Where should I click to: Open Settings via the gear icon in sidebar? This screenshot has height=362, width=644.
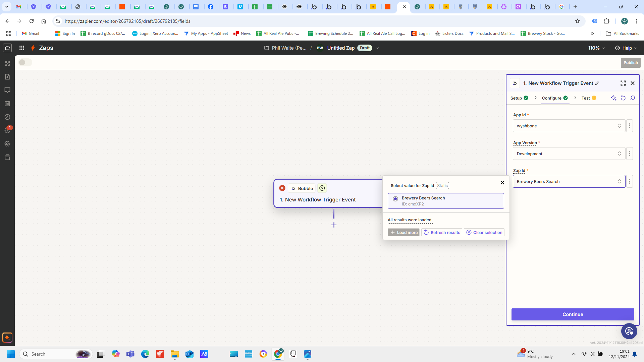tap(7, 144)
